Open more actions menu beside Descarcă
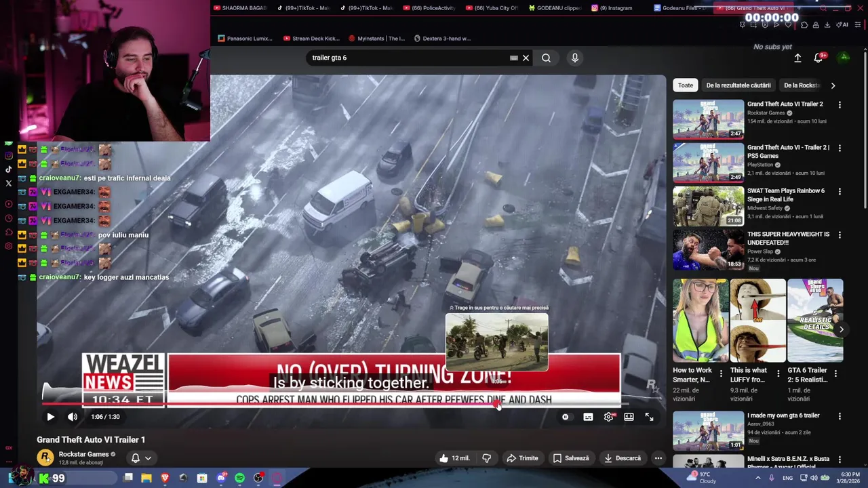Screen dimensions: 868x488 click(658, 458)
